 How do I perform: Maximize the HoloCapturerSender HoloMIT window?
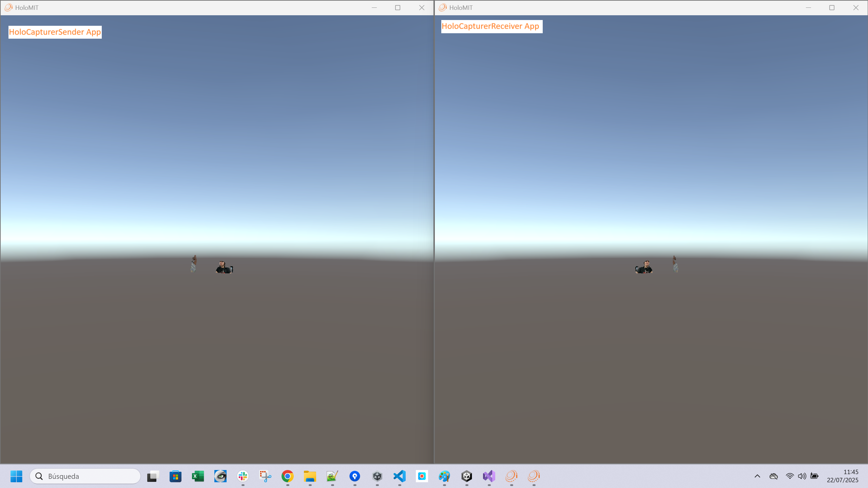[x=398, y=7]
